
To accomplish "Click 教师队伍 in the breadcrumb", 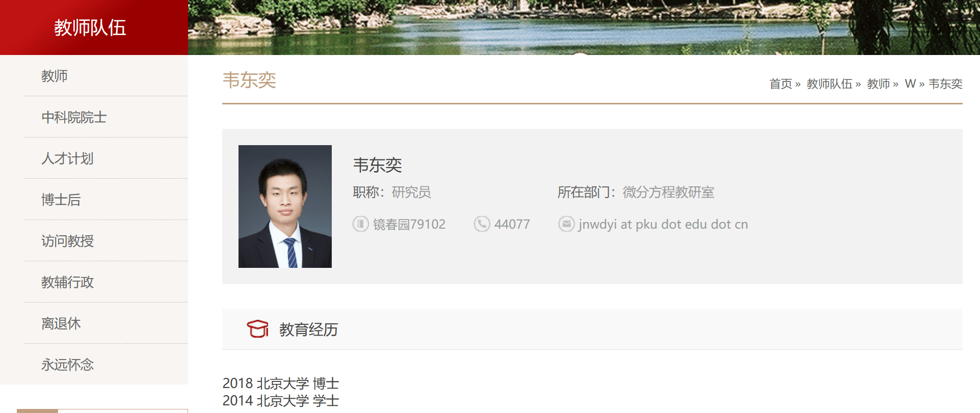I will (x=829, y=84).
